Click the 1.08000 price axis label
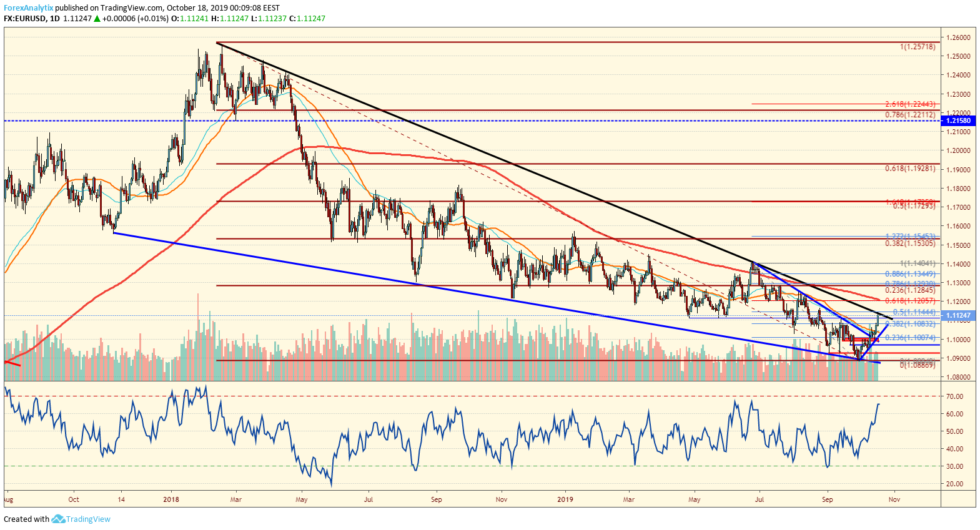Screen dimensions: 980x530 pos(958,377)
